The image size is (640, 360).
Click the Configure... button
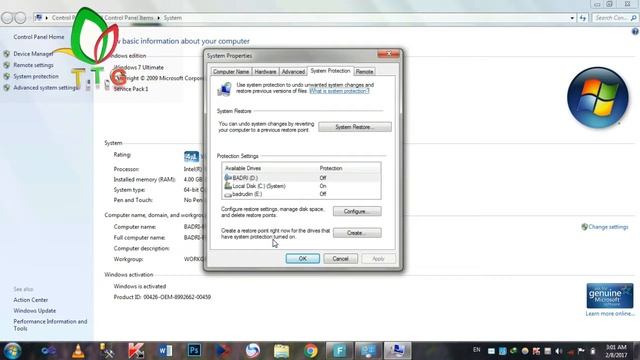357,211
